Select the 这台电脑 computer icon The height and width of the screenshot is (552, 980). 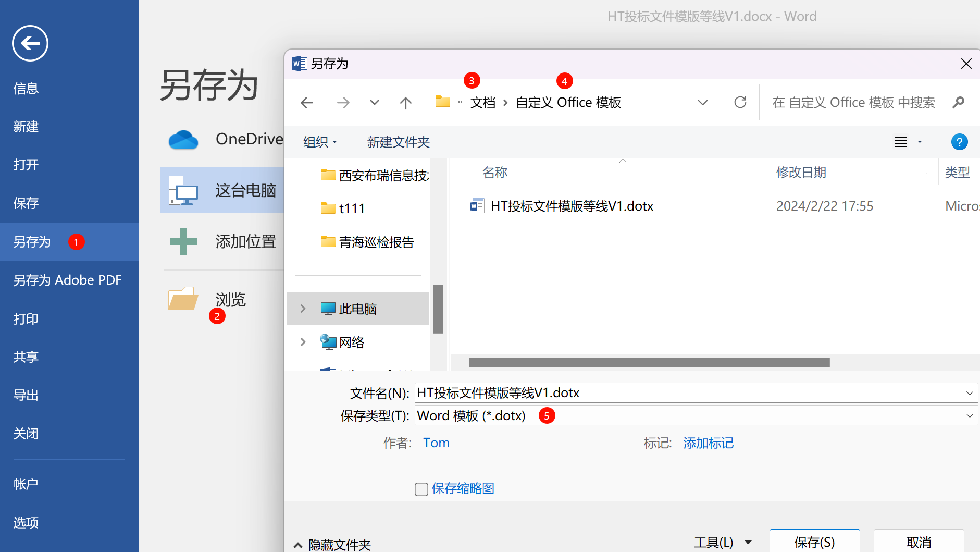point(183,190)
